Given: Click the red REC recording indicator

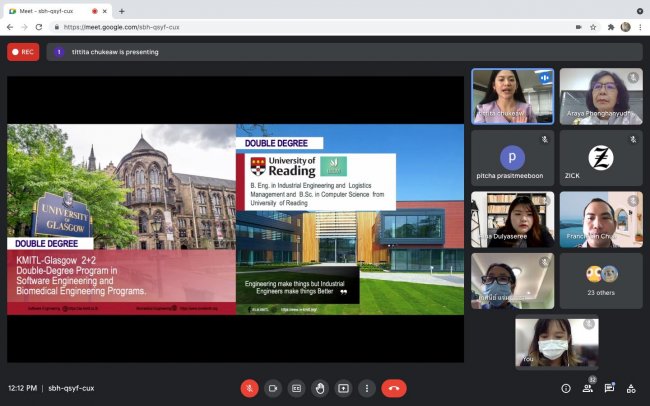Looking at the screenshot, I should 23,51.
